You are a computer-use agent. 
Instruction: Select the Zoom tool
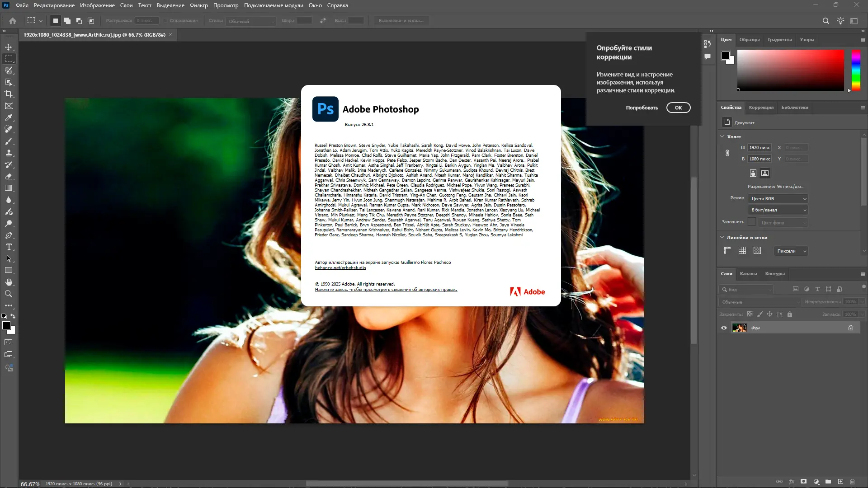pyautogui.click(x=9, y=294)
